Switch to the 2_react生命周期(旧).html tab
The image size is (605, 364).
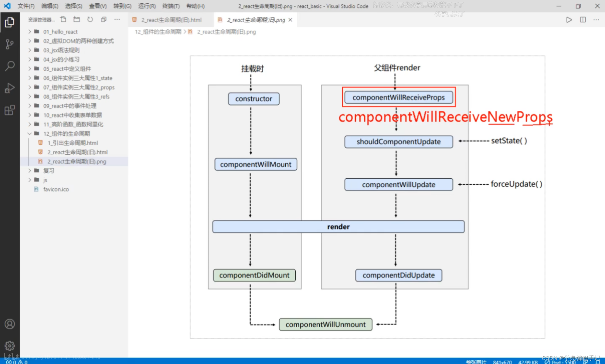pyautogui.click(x=171, y=20)
